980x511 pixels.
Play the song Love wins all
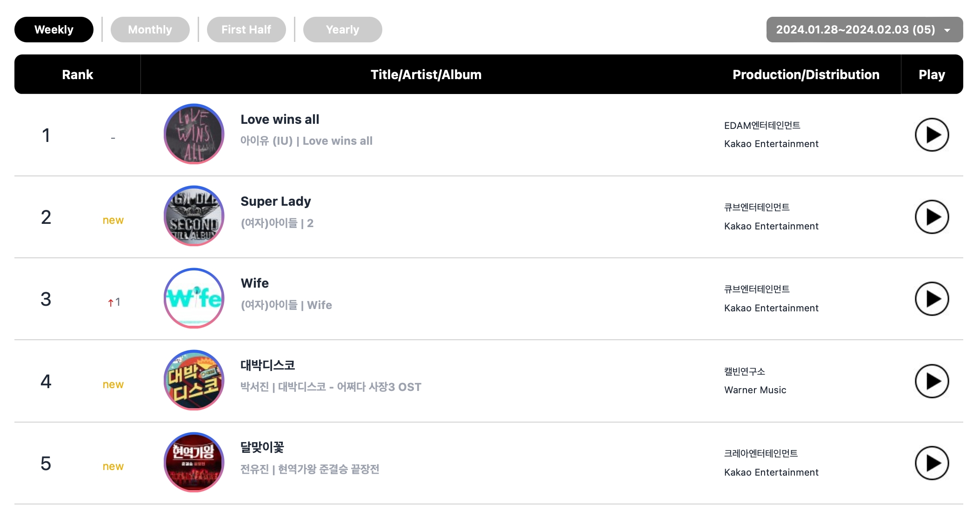tap(931, 135)
